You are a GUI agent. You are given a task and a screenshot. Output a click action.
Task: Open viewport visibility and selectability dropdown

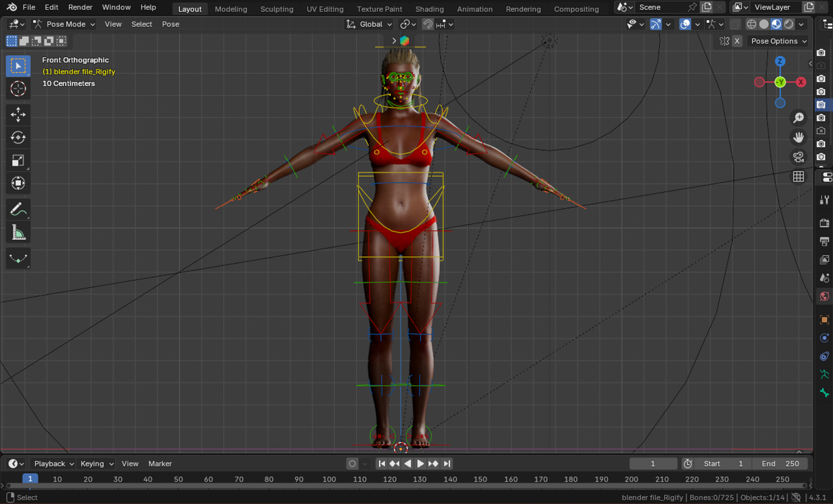(x=635, y=24)
